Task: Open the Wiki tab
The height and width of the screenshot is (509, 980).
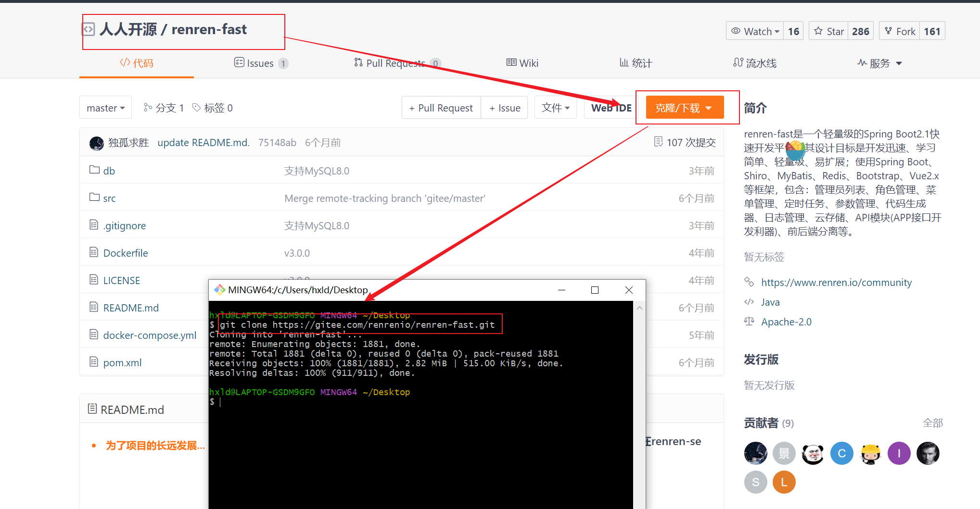Action: [522, 63]
